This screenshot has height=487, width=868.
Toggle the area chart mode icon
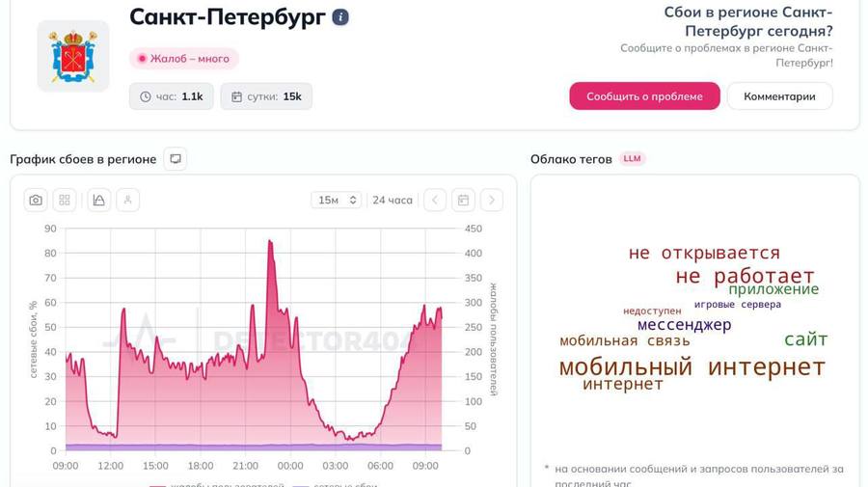[x=99, y=200]
